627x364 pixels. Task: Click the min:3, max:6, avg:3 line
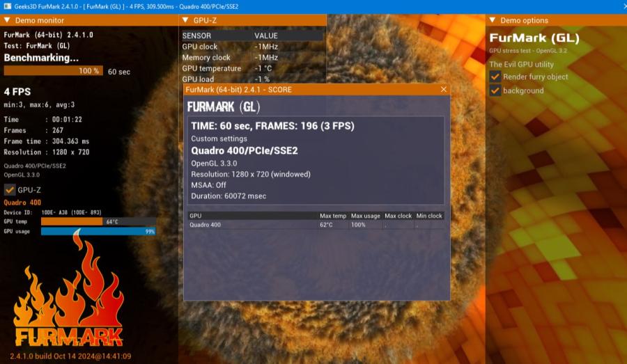pyautogui.click(x=39, y=104)
